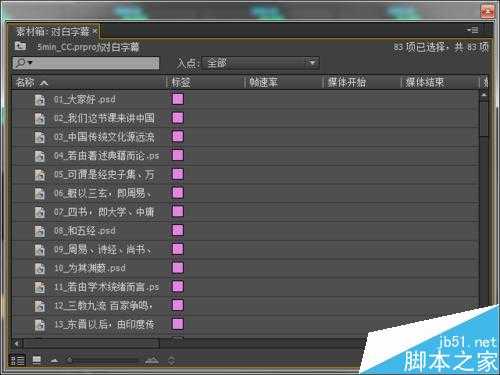Image resolution: width=500 pixels, height=375 pixels.
Task: Select the row 08_和五经.psd
Action: pyautogui.click(x=245, y=231)
